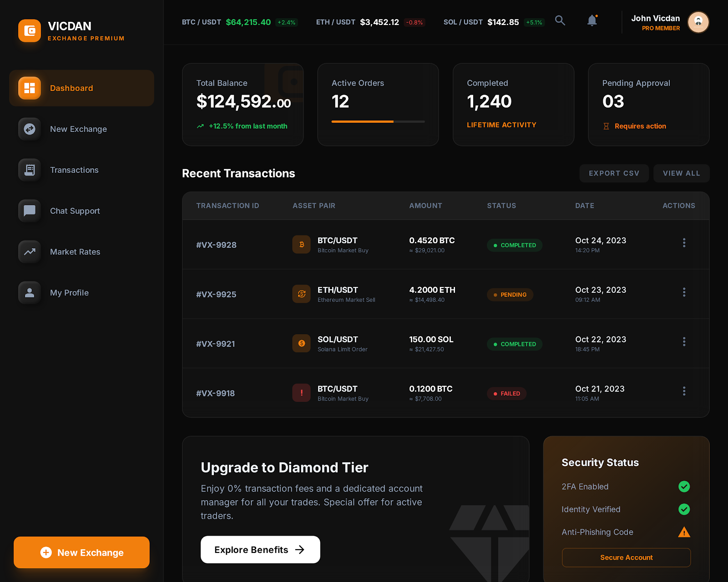Screen dimensions: 728x582
Task: Click the Solana coin icon for #VX-9921
Action: [301, 344]
